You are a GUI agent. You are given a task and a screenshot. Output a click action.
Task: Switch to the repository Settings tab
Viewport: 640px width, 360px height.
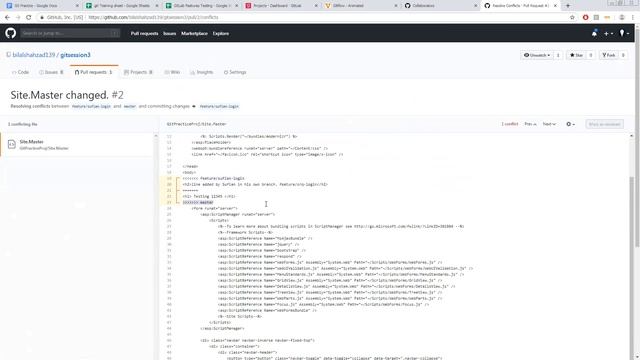[235, 72]
